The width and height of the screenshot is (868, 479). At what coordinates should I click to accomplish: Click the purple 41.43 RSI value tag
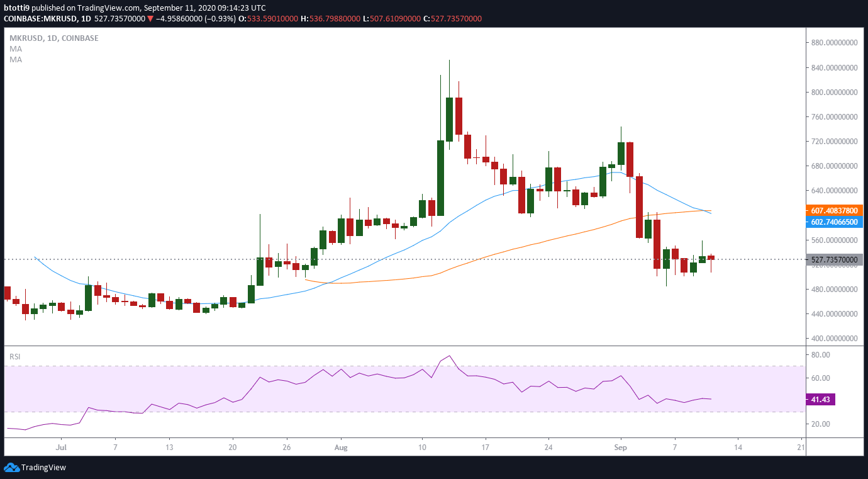pos(820,400)
